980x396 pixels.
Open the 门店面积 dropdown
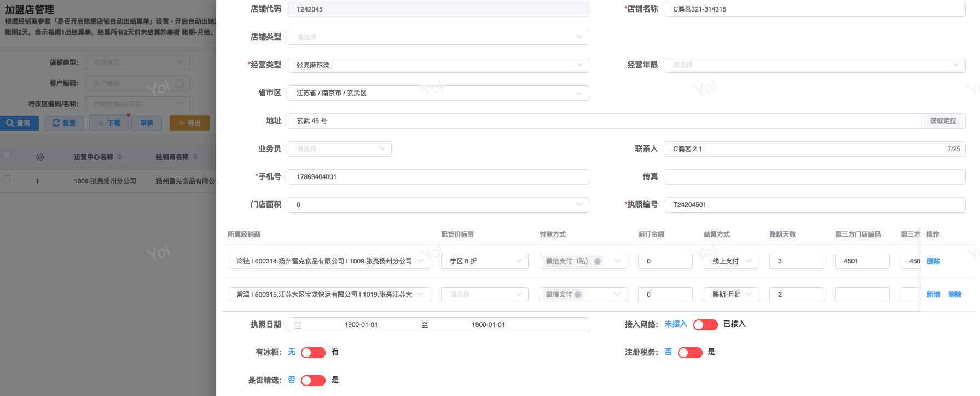[x=438, y=205]
